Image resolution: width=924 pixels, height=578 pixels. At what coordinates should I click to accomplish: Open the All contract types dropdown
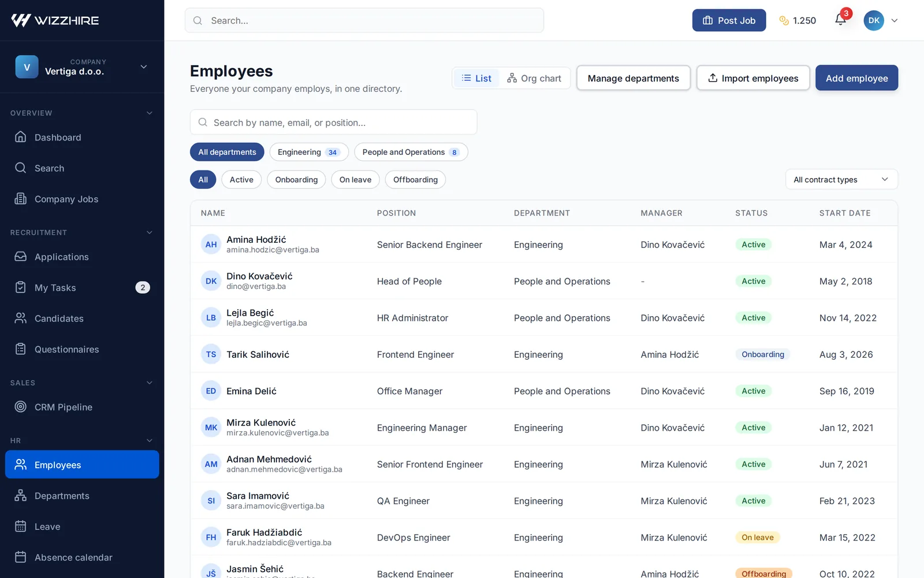point(841,179)
